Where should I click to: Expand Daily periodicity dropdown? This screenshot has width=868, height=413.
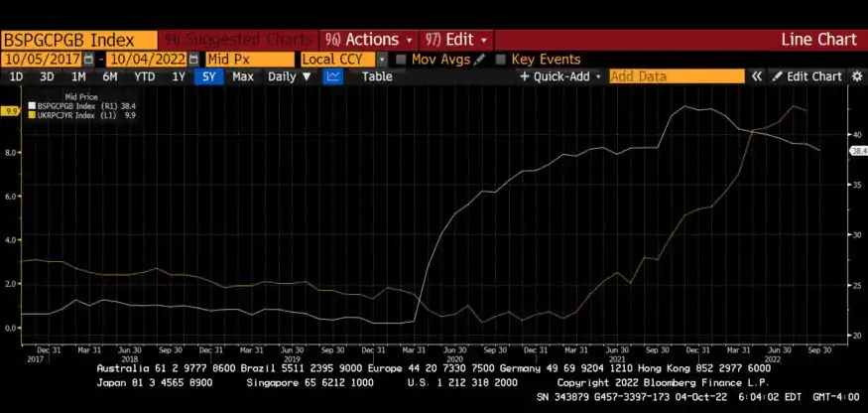(x=290, y=76)
